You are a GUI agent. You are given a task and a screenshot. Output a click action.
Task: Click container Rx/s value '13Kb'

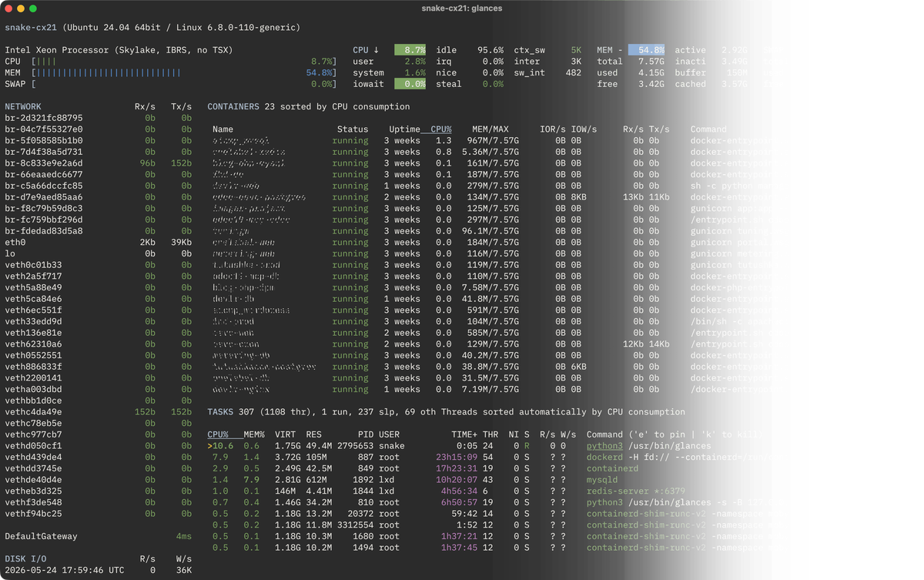pos(634,197)
